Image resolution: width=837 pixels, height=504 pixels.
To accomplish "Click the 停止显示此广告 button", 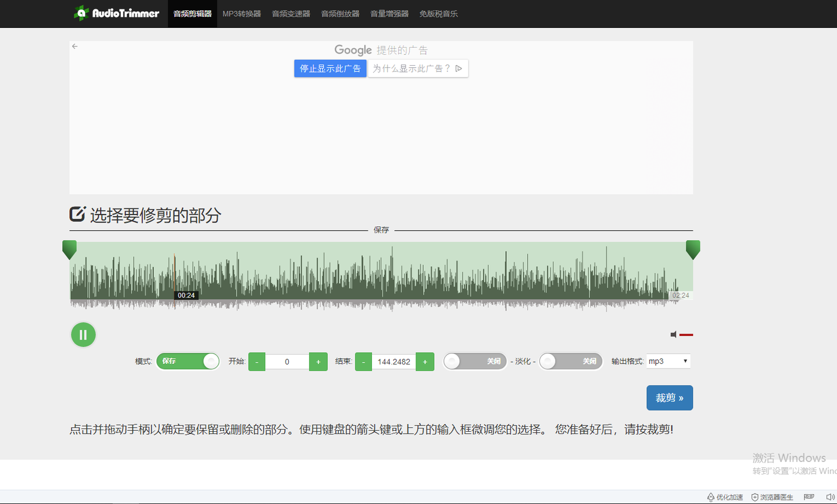I will pyautogui.click(x=330, y=68).
